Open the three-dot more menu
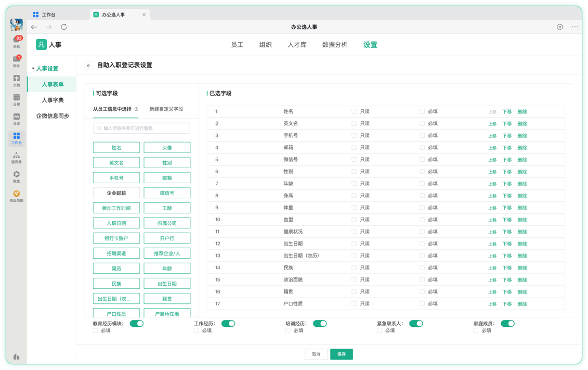The image size is (588, 370). pyautogui.click(x=575, y=27)
